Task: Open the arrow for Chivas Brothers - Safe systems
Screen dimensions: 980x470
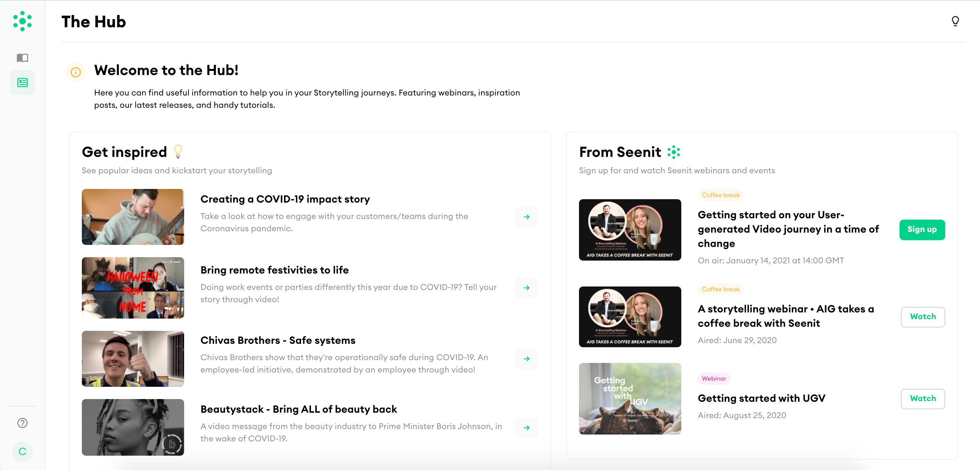Action: (x=526, y=358)
